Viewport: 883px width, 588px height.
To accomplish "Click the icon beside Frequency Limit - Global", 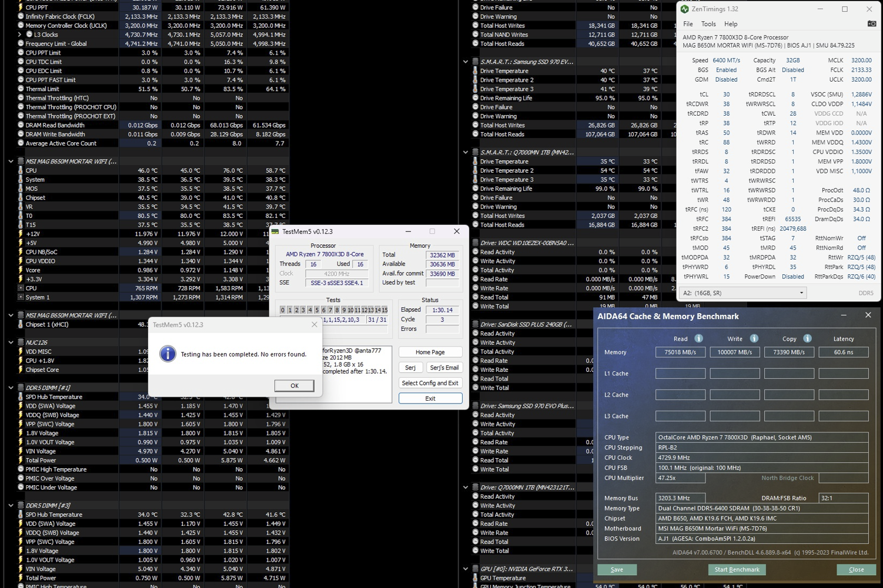I will click(x=21, y=43).
